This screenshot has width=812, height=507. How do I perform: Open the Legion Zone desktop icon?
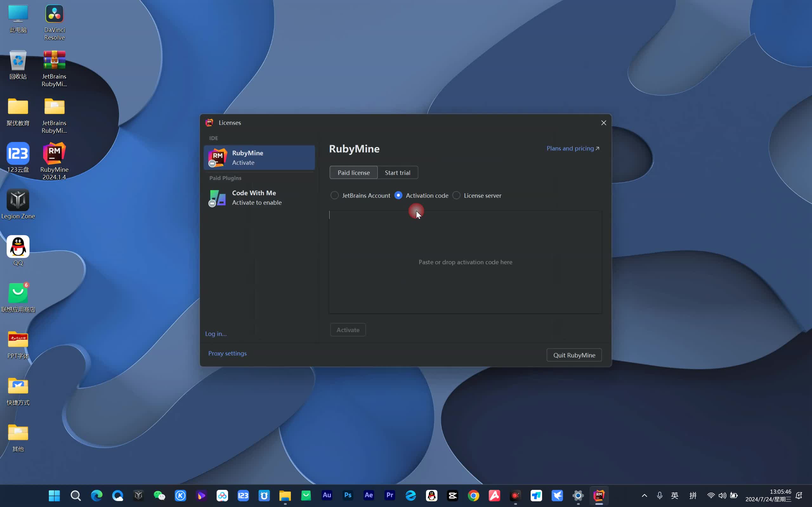(x=18, y=200)
